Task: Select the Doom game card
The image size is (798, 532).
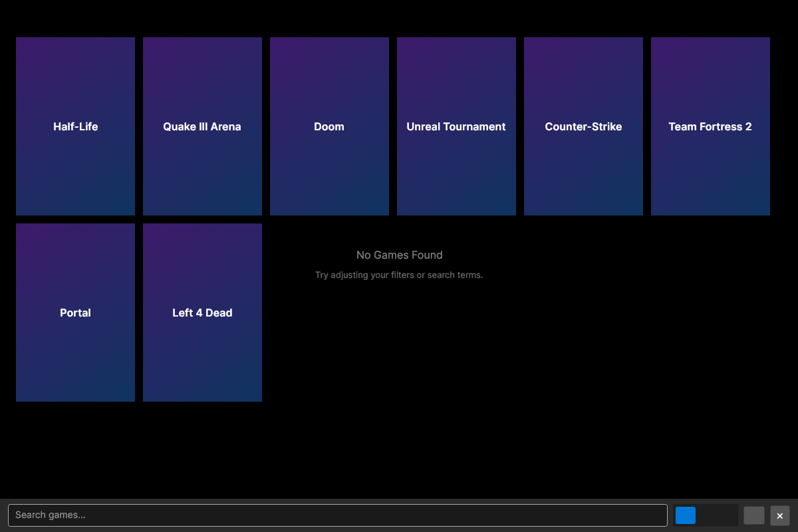Action: (x=329, y=126)
